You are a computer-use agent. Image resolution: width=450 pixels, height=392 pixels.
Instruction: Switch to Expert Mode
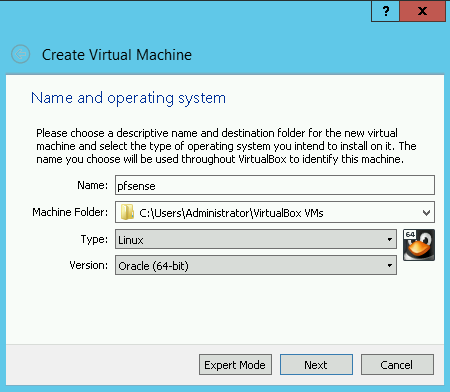coord(235,365)
